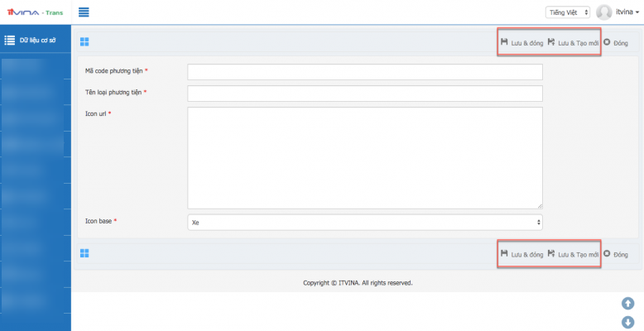644x331 pixels.
Task: Click the top grid tiles icon
Action: 84,42
